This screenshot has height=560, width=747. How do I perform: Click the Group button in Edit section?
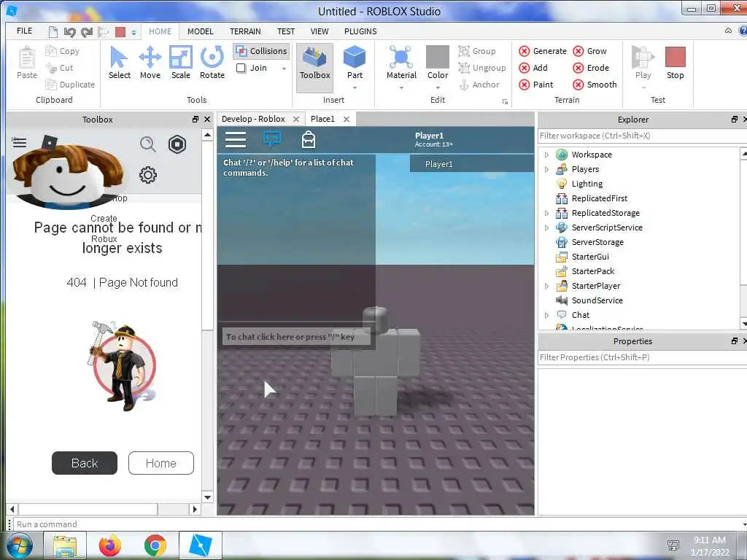coord(477,51)
